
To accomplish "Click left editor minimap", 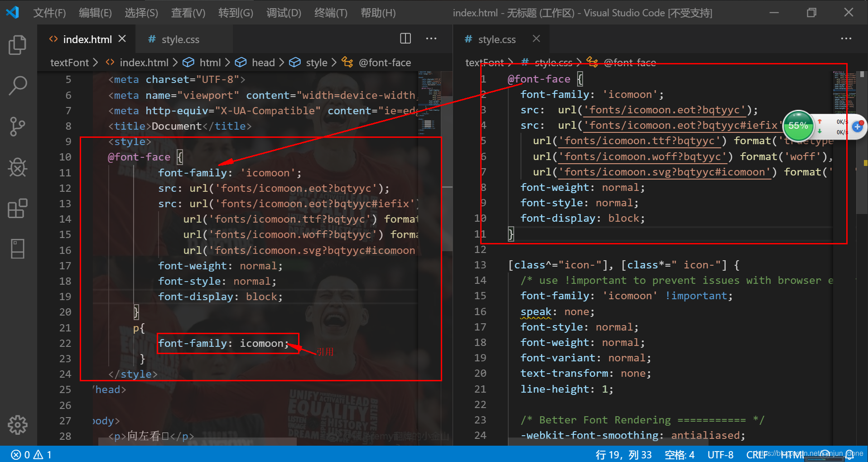I will (x=429, y=103).
